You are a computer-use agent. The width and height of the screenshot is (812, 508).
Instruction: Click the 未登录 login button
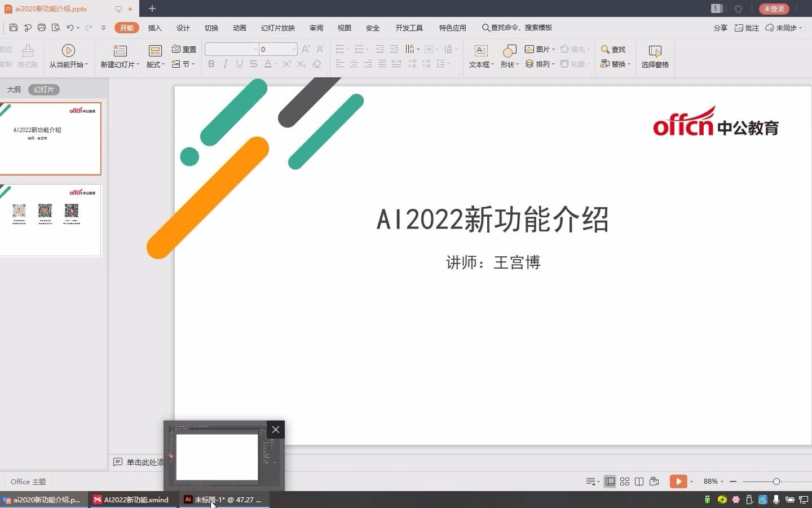(x=774, y=8)
